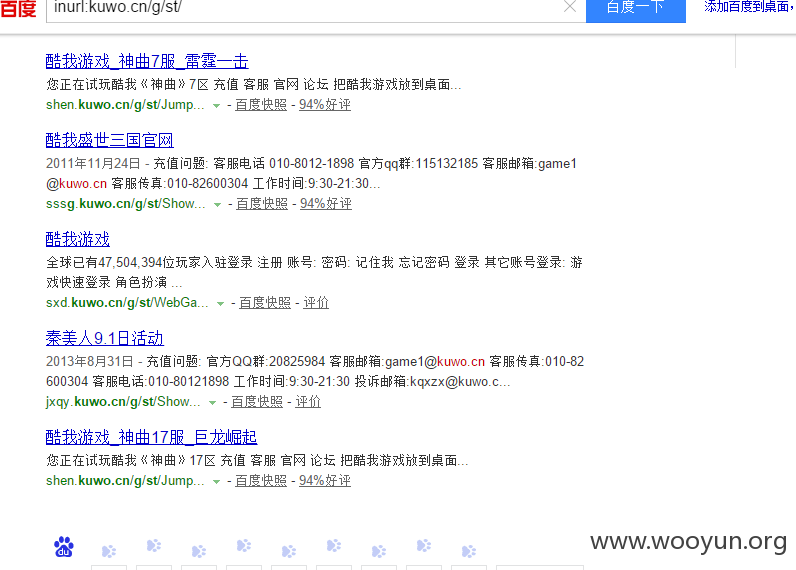Click the green URL sxd.kuwo.cn/g/st/WebGa
The width and height of the screenshot is (796, 570).
click(127, 303)
